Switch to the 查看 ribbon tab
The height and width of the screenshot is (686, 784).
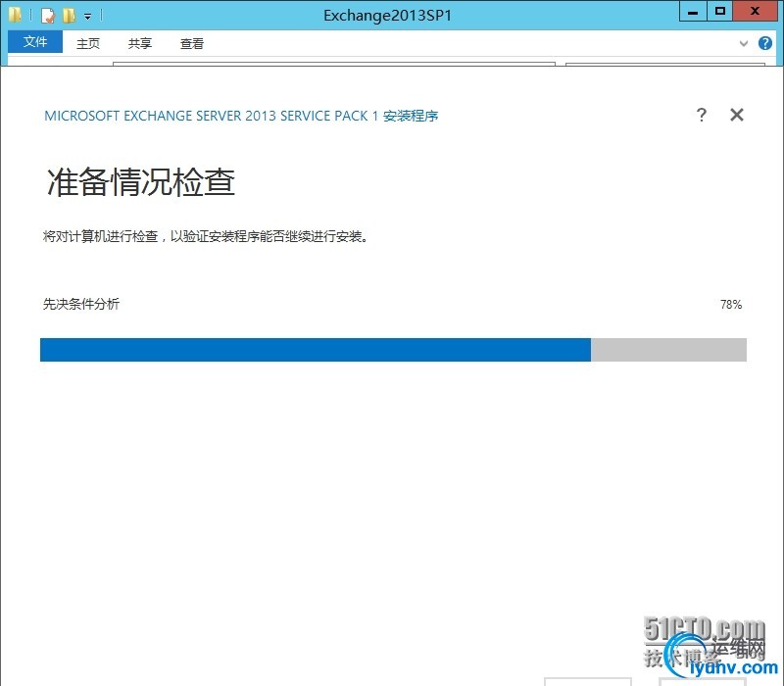(192, 43)
